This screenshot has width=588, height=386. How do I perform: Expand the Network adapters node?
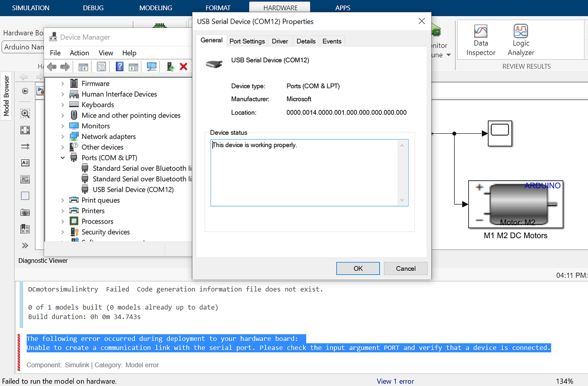click(x=63, y=136)
